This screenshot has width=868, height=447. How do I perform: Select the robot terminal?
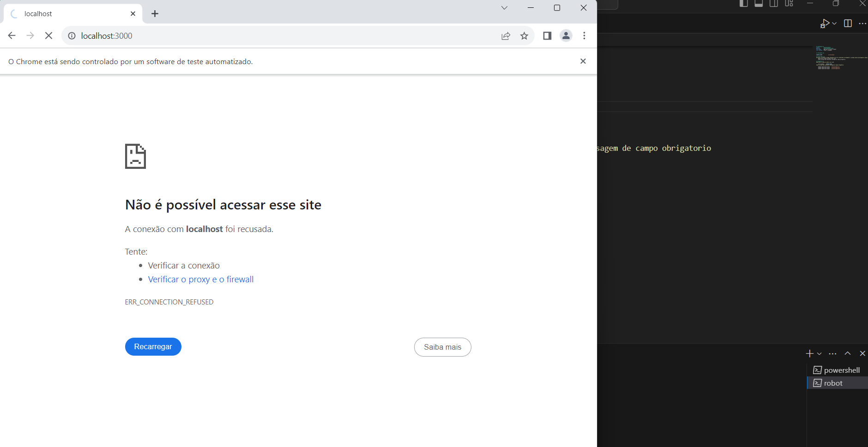pyautogui.click(x=837, y=383)
